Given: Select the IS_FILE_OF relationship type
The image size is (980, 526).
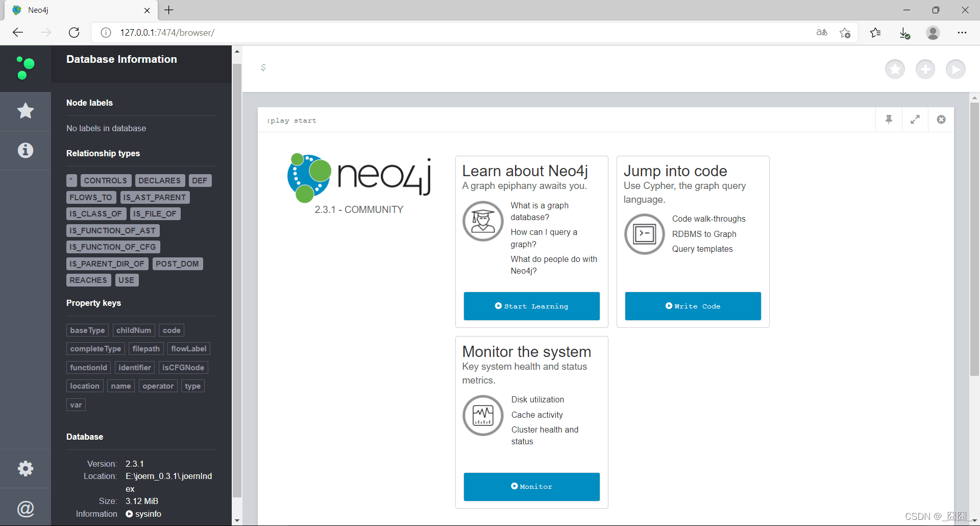Looking at the screenshot, I should [155, 214].
